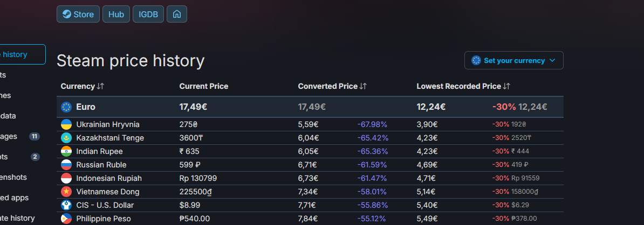Screen dimensions: 644x225
Task: Click the Indian Rupee flag icon
Action: [66, 151]
